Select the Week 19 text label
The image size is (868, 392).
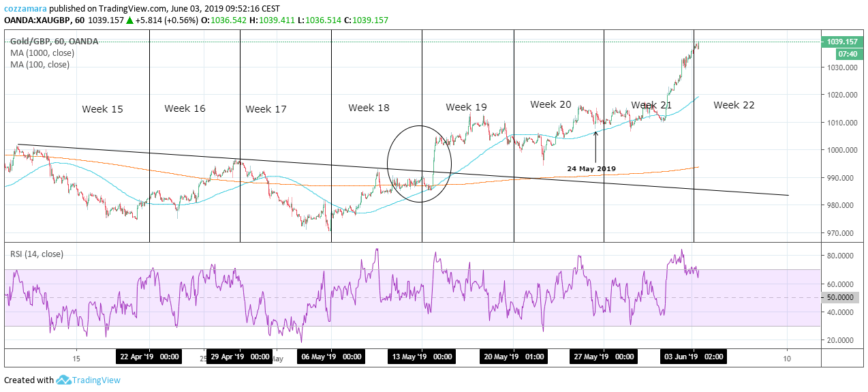tap(466, 107)
